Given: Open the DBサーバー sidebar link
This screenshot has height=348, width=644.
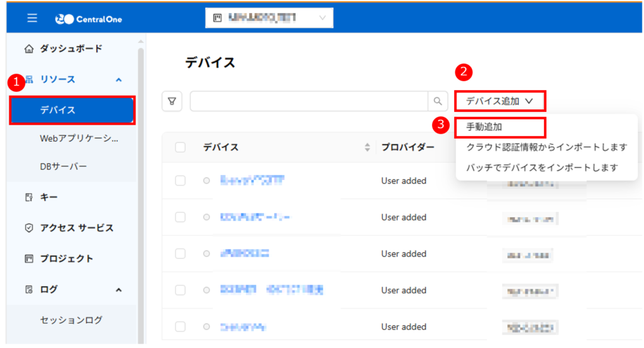Looking at the screenshot, I should [x=64, y=167].
